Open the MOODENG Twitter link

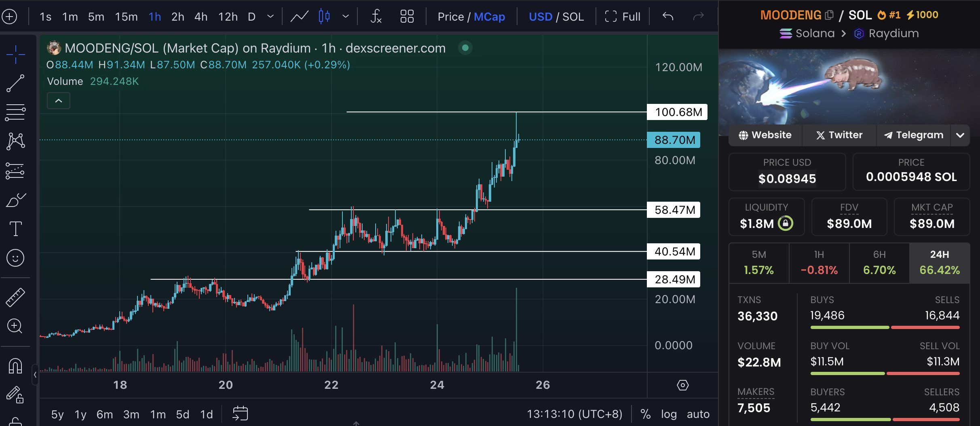click(839, 135)
